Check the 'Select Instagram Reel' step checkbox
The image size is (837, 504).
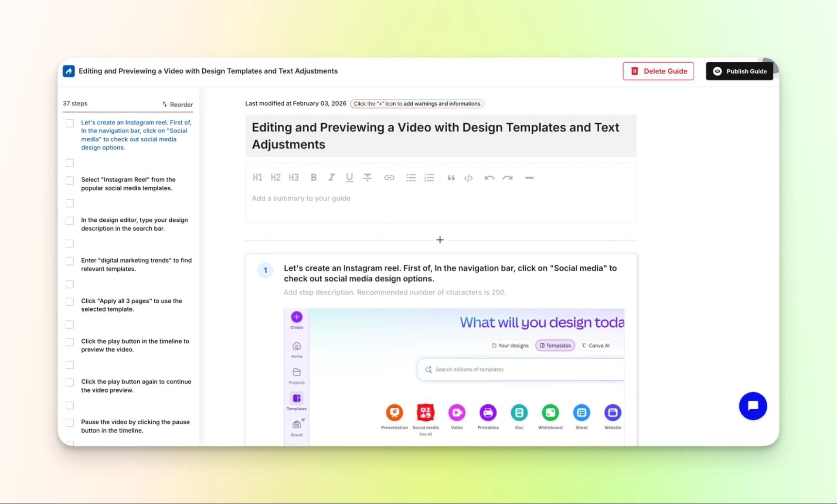[x=70, y=180]
